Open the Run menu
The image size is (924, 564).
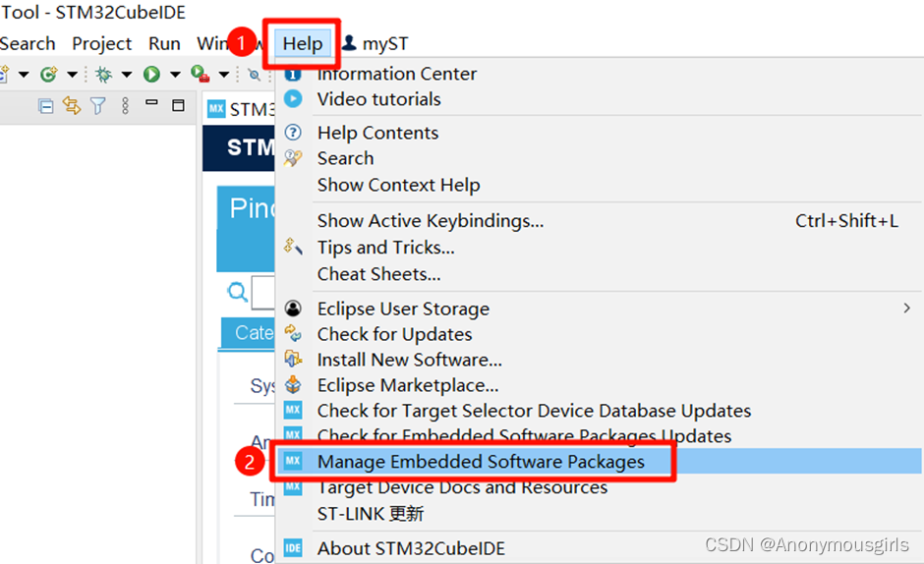point(164,43)
